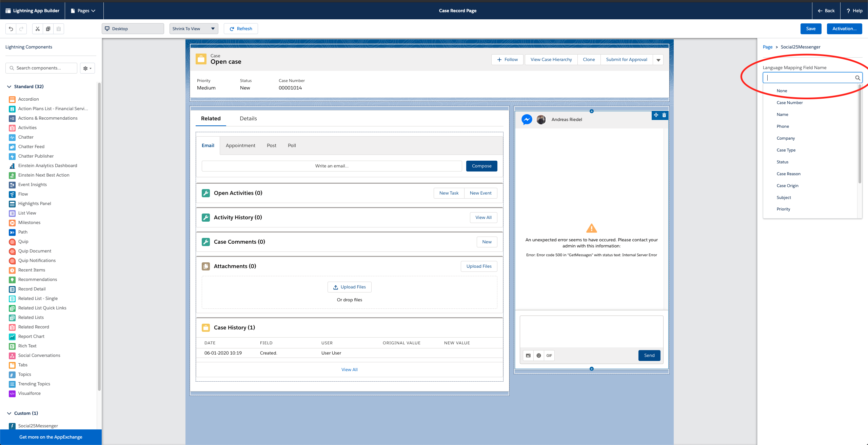Image resolution: width=868 pixels, height=445 pixels.
Task: Open the emoji picker in messenger
Action: click(539, 356)
